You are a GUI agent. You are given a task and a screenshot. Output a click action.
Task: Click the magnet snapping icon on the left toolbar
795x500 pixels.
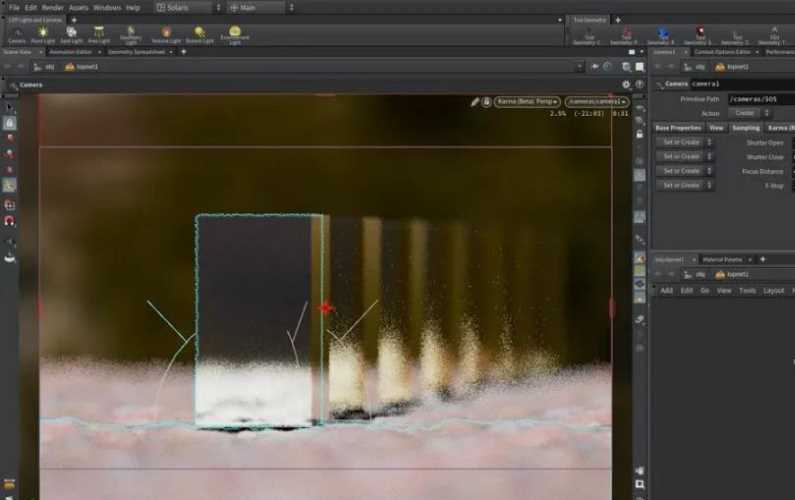click(9, 221)
